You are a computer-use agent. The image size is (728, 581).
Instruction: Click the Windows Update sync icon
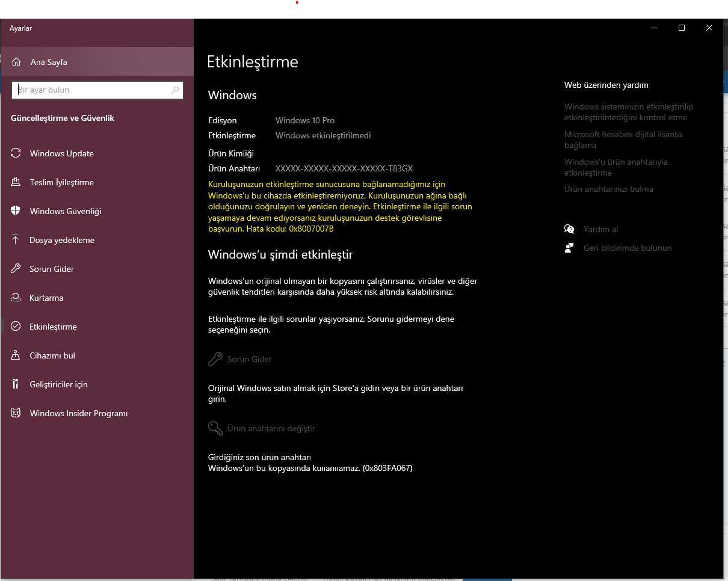pyautogui.click(x=16, y=153)
